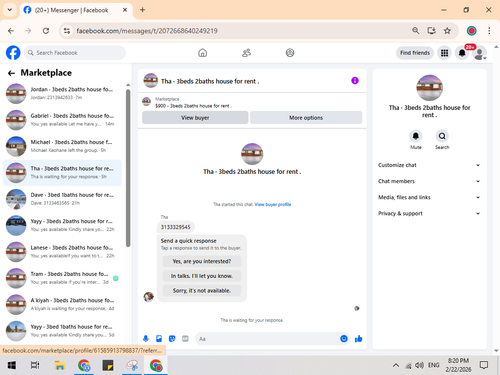Click the View buyer button
The width and height of the screenshot is (500, 375).
pyautogui.click(x=195, y=118)
